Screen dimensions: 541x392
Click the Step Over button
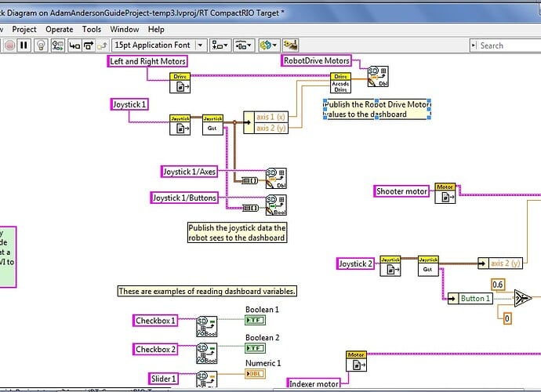click(89, 45)
